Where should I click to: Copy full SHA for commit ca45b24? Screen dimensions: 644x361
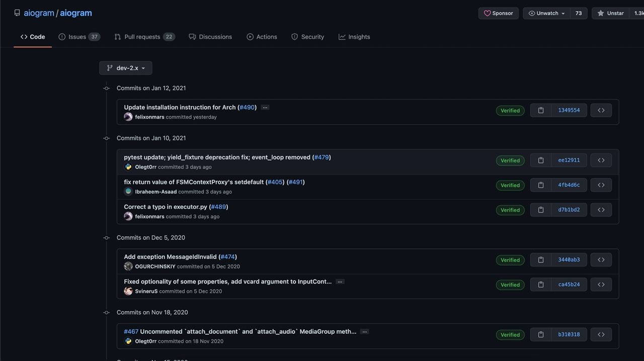point(541,285)
